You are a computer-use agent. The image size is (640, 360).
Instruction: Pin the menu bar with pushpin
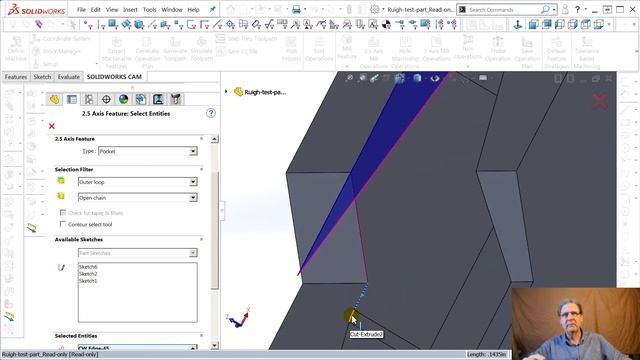[212, 9]
